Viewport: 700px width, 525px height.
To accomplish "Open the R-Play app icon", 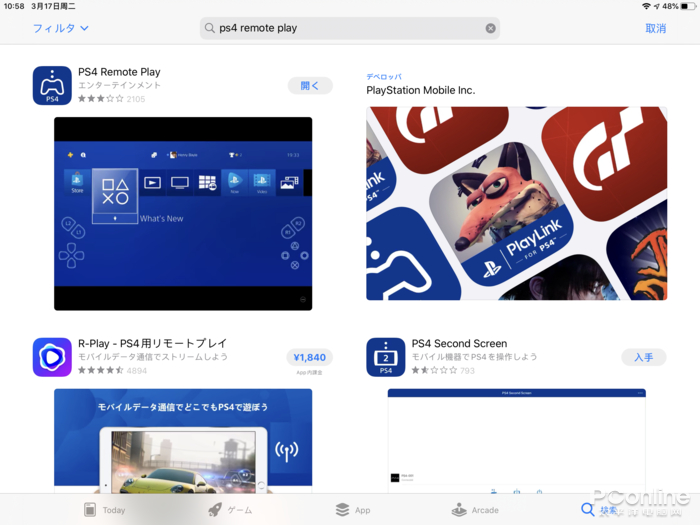I will pos(52,357).
